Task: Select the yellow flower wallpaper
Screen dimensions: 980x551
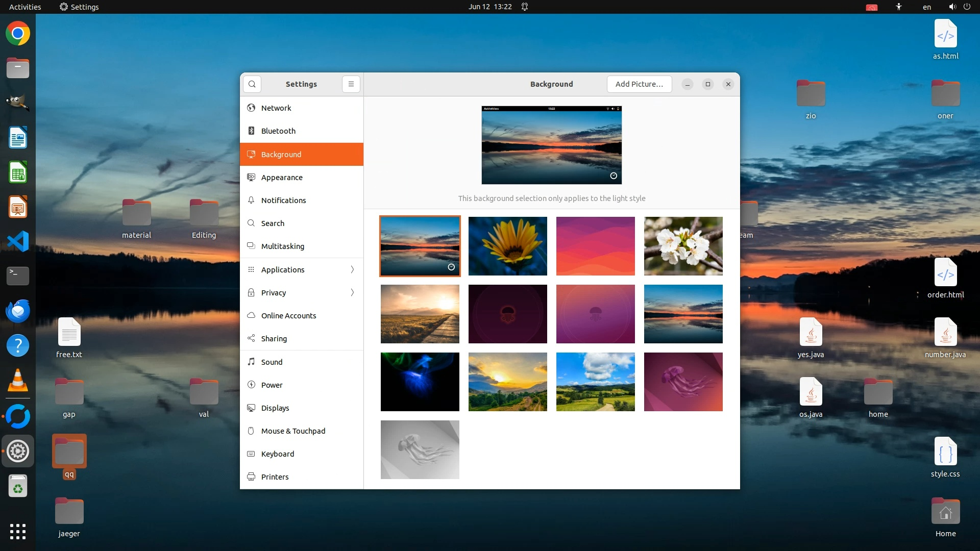Action: tap(507, 246)
